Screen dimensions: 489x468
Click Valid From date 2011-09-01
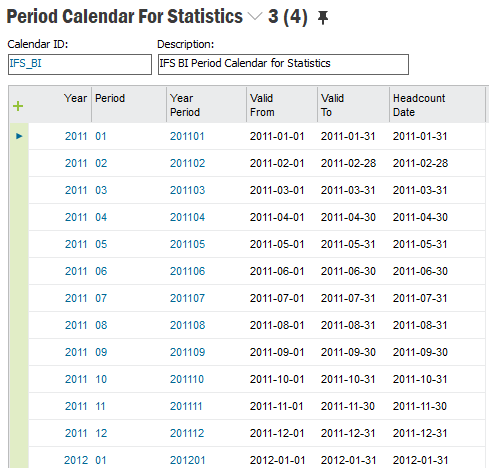[277, 352]
